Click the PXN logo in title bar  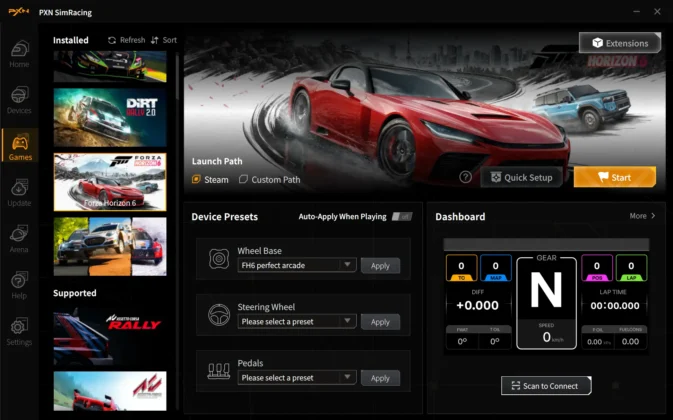pos(19,12)
